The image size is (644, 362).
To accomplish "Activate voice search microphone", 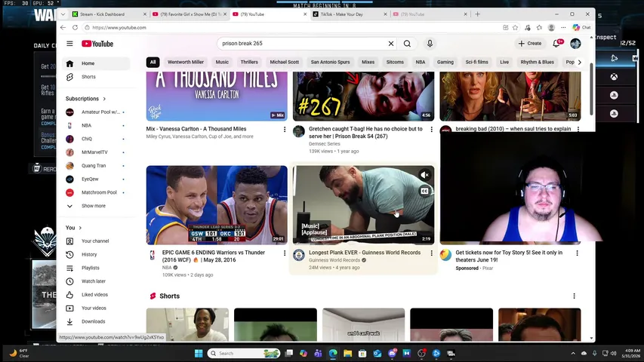I will coord(430,44).
